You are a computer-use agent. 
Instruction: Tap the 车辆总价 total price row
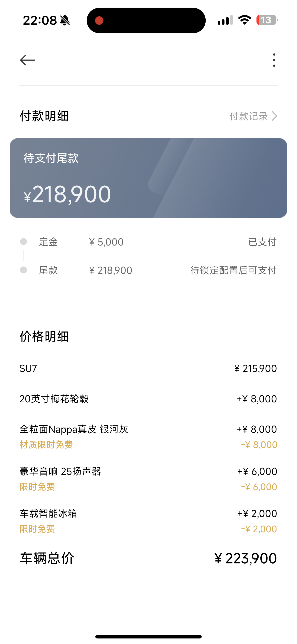pyautogui.click(x=148, y=558)
